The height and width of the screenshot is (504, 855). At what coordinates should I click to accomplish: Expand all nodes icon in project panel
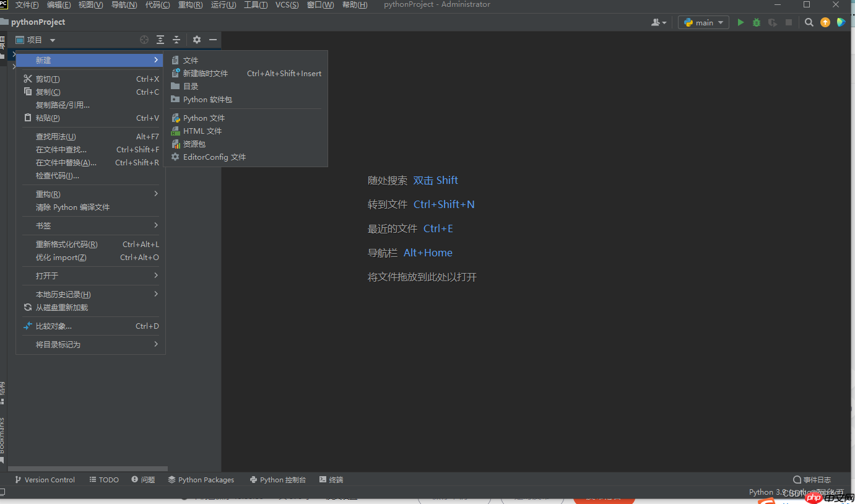coord(160,40)
